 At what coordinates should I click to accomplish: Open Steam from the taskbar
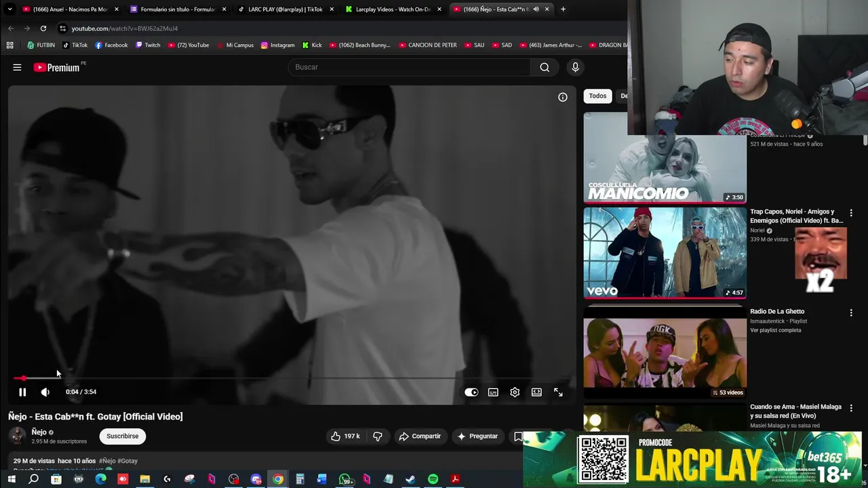pos(410,480)
